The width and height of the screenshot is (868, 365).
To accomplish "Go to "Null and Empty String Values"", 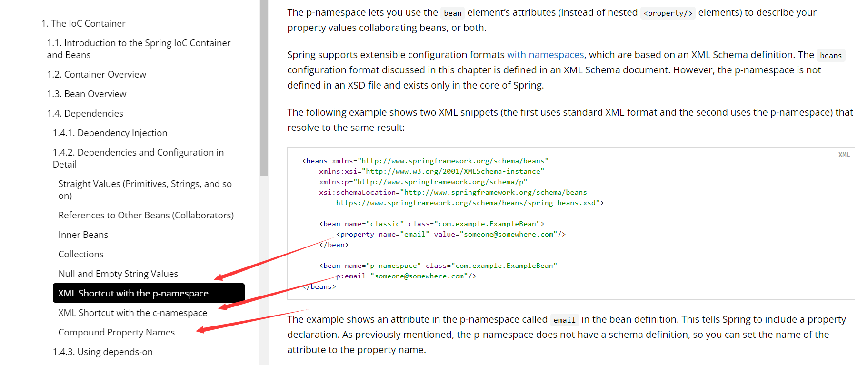I will (118, 274).
